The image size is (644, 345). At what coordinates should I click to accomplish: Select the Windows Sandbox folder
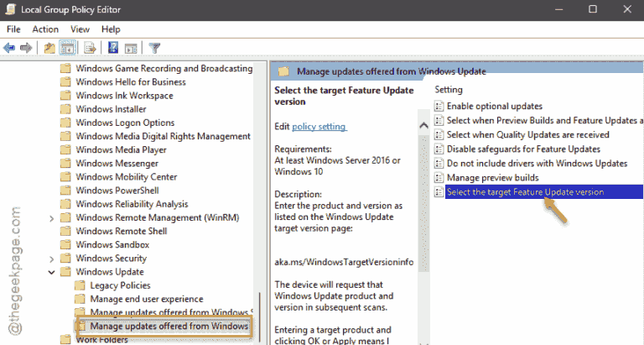[112, 244]
